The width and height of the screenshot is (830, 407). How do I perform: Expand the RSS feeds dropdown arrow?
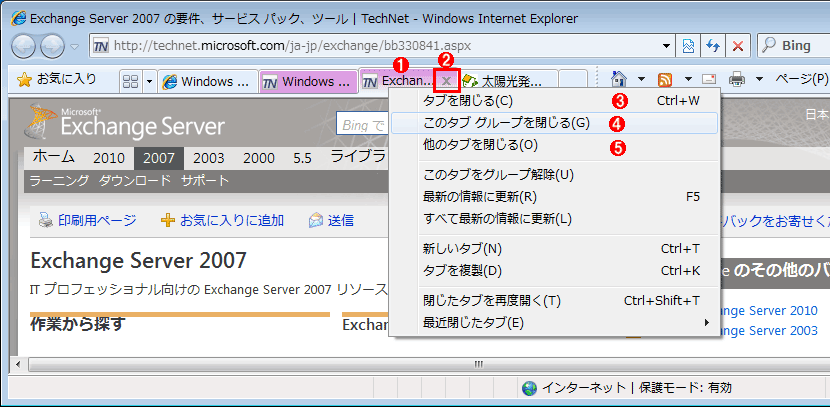[x=688, y=79]
